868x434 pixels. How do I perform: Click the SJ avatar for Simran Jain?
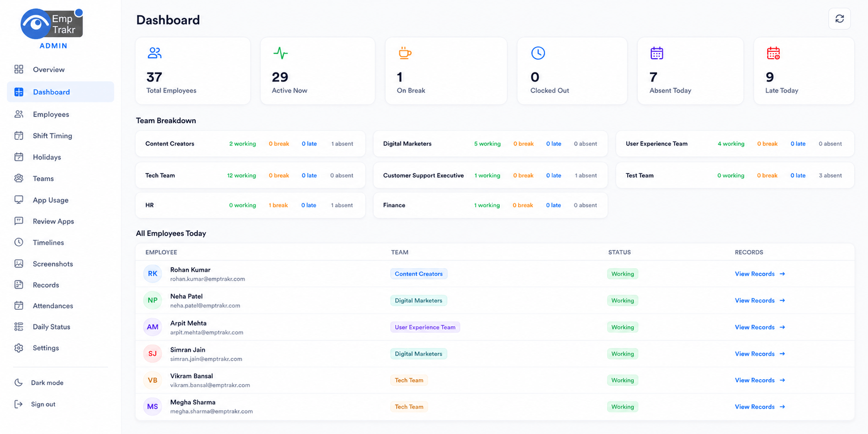(x=153, y=353)
